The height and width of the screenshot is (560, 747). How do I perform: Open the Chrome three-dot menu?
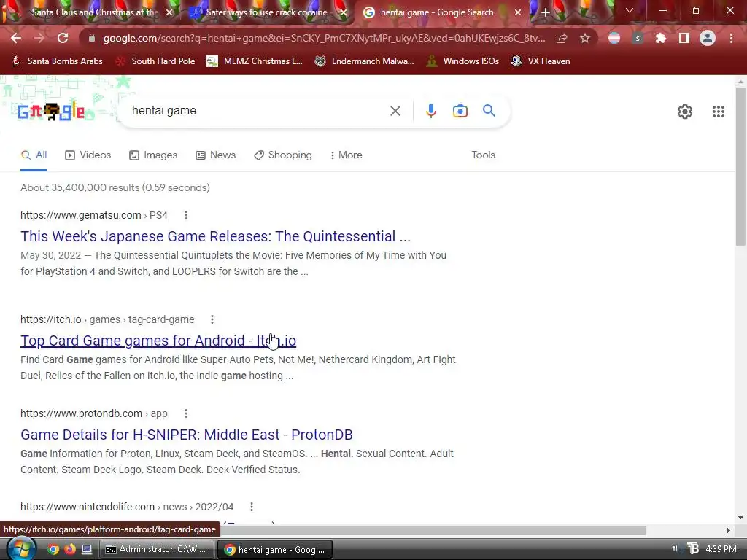click(x=731, y=38)
